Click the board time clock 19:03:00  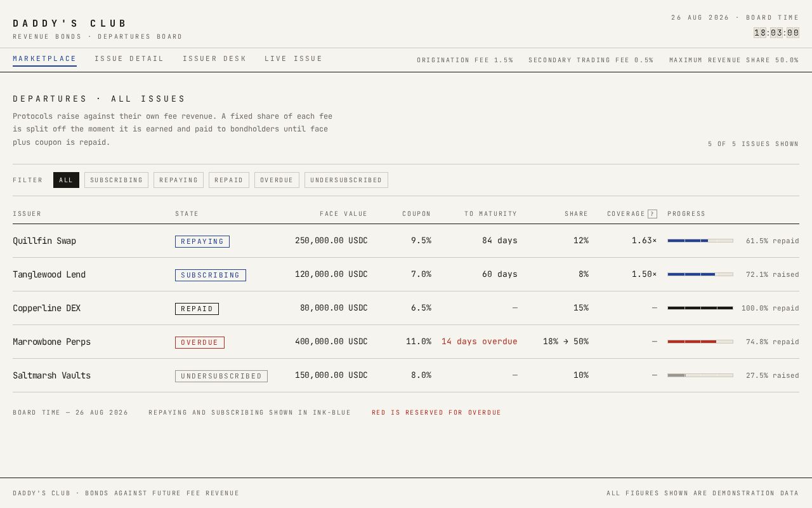[776, 33]
